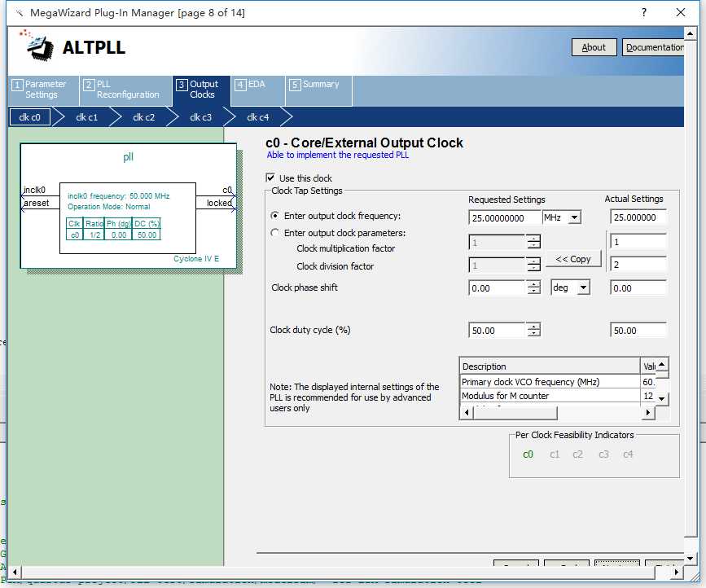
Task: Click the c2 feasibility indicator
Action: 577,454
